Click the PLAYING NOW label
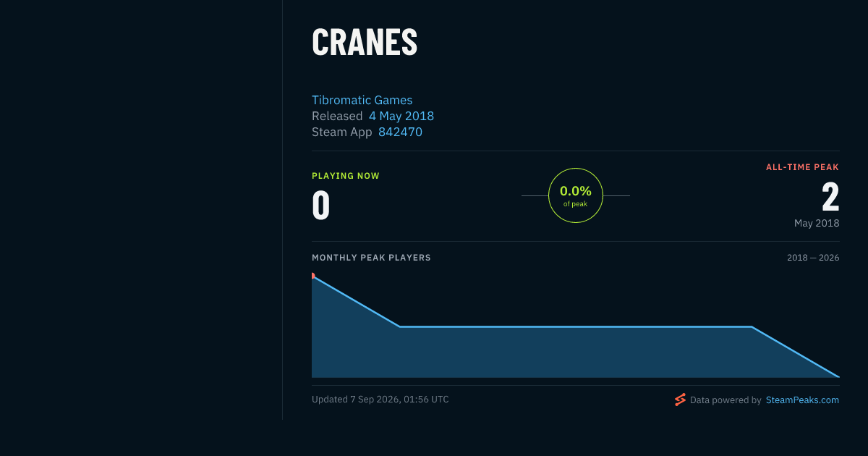 (x=346, y=176)
